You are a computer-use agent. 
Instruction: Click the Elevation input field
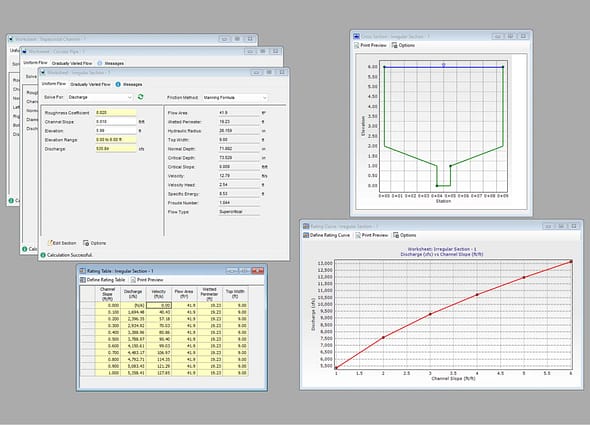click(x=116, y=131)
